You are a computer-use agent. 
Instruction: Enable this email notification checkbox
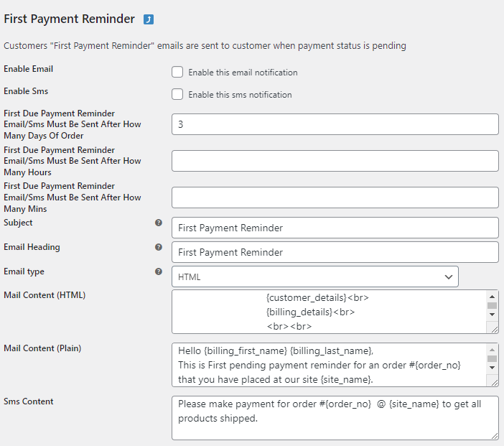pos(177,72)
